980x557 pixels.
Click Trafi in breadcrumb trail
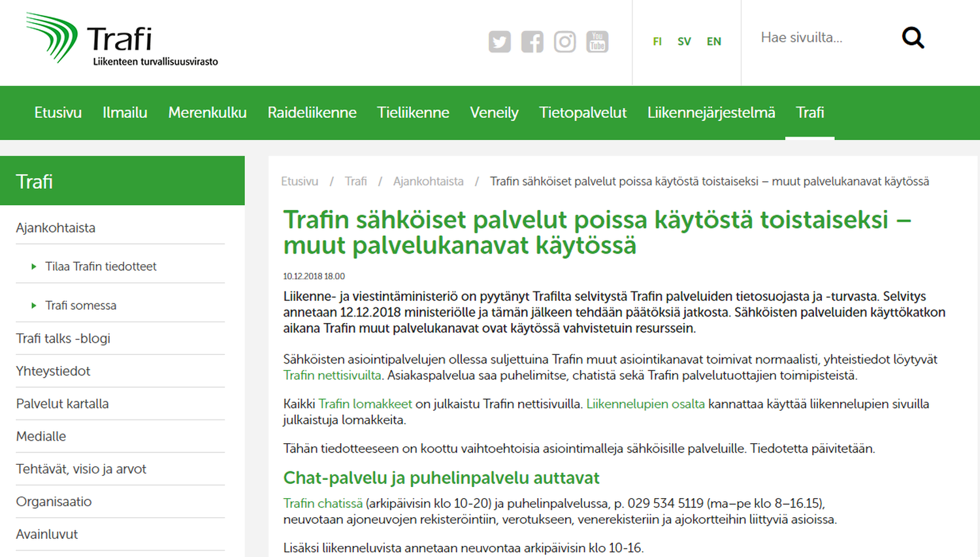(x=355, y=181)
